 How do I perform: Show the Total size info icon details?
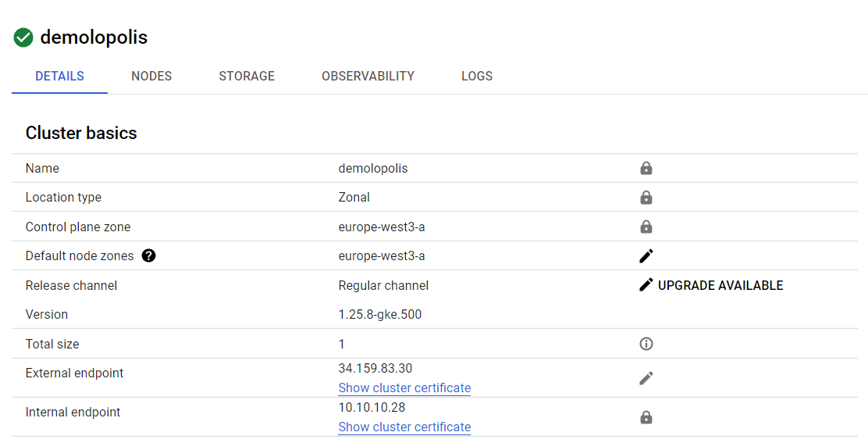(x=646, y=344)
